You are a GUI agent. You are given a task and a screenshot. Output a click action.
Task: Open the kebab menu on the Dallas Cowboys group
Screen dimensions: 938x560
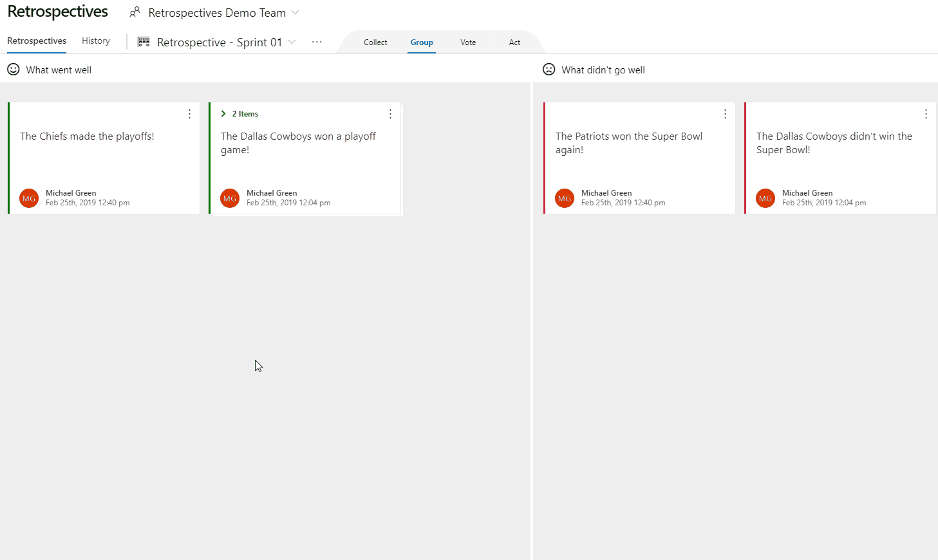390,113
